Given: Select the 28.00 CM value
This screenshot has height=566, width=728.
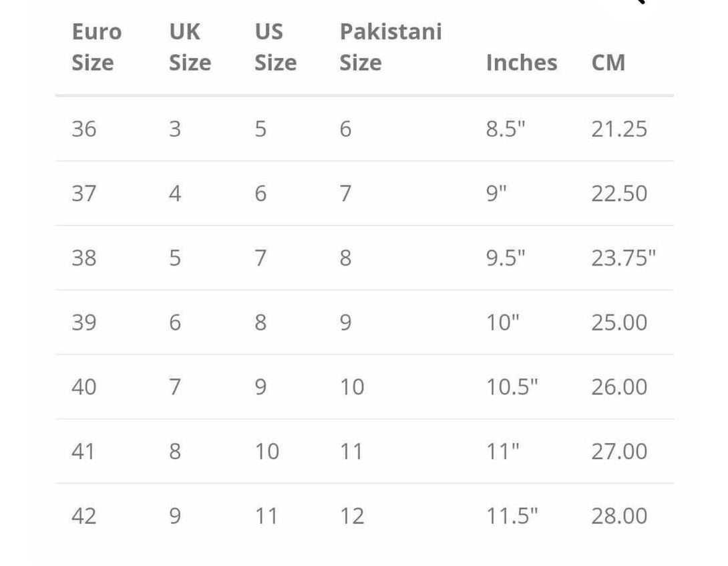Looking at the screenshot, I should coord(618,516).
